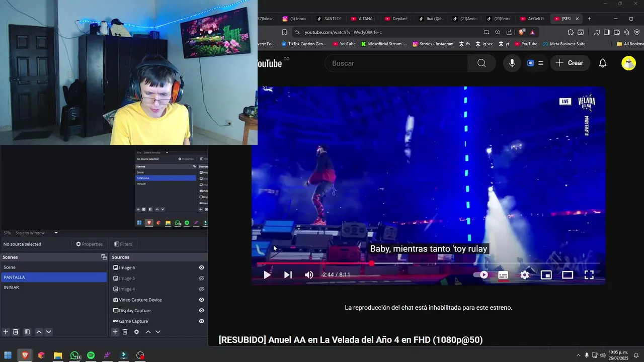The image size is (644, 362).
Task: Open YouTube account avatar menu
Action: pyautogui.click(x=628, y=63)
